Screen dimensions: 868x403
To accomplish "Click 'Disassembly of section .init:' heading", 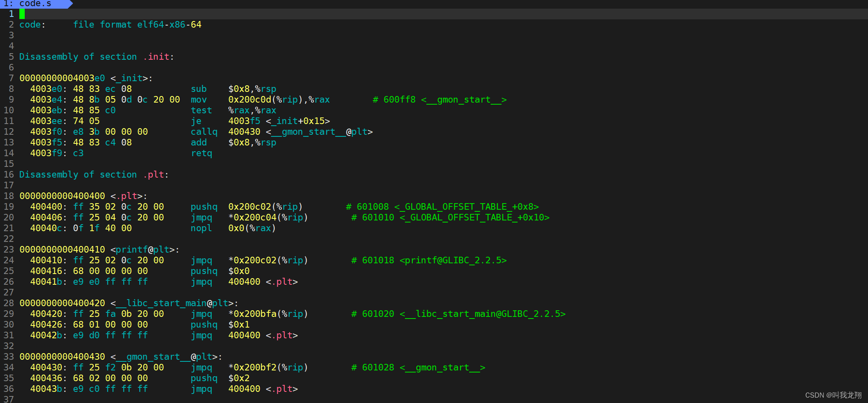I will click(97, 57).
